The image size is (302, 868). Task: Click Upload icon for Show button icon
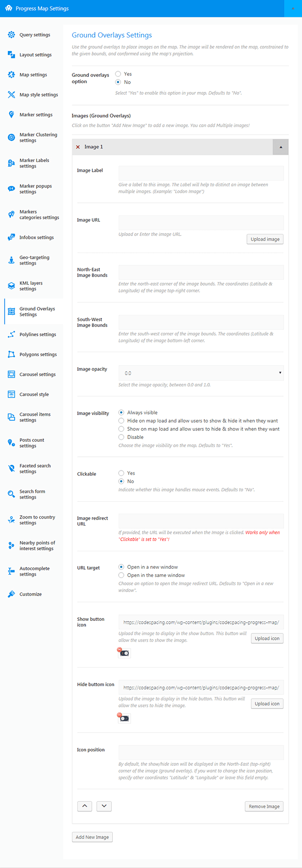pyautogui.click(x=267, y=638)
